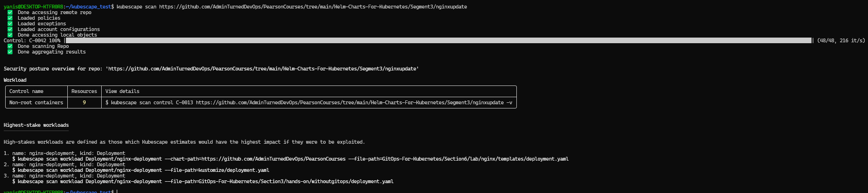
Task: Select the kustomize/deployment.yaml workload scan command
Action: coord(141,170)
